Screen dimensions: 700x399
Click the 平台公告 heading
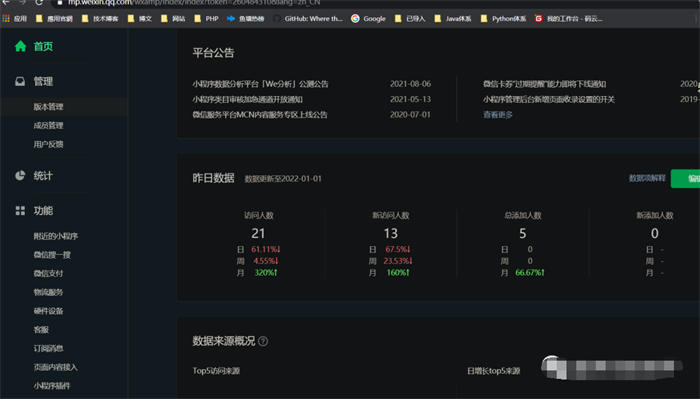click(213, 53)
